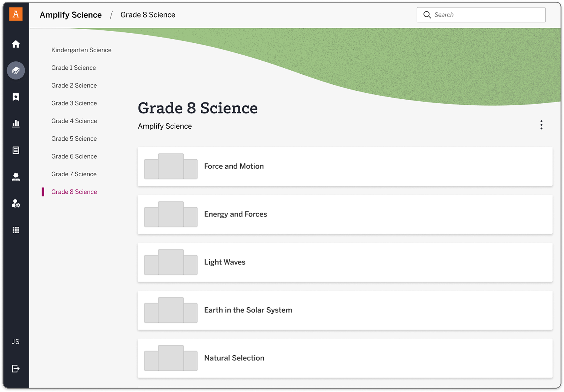This screenshot has width=564, height=392.
Task: Open the curriculum layers icon in sidebar
Action: coord(16,71)
